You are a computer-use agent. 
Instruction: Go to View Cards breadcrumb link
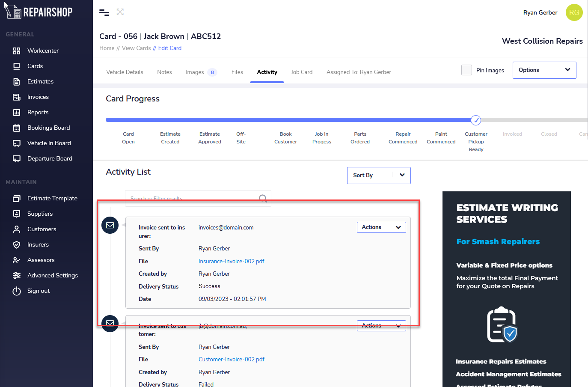[136, 48]
